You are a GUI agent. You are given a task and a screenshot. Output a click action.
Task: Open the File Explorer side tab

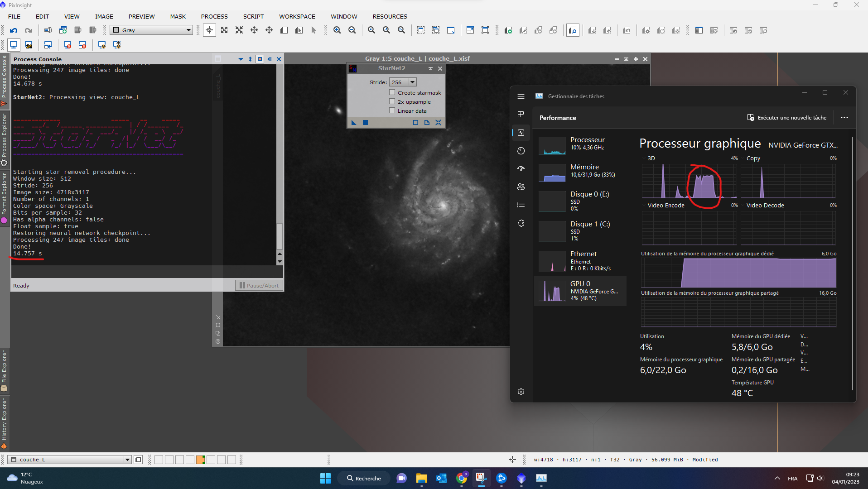[x=4, y=370]
